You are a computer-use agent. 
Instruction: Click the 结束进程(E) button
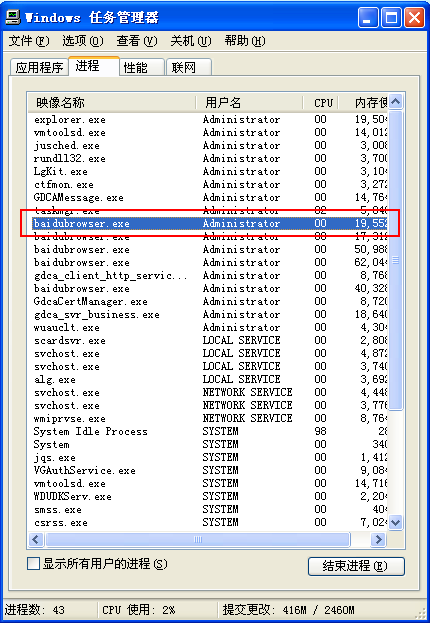[356, 566]
